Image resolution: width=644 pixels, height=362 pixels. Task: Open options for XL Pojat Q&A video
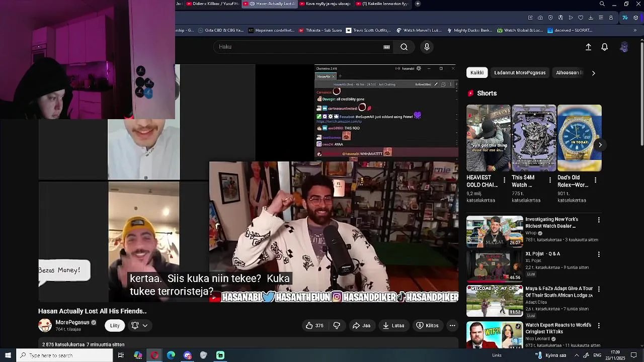tap(599, 254)
